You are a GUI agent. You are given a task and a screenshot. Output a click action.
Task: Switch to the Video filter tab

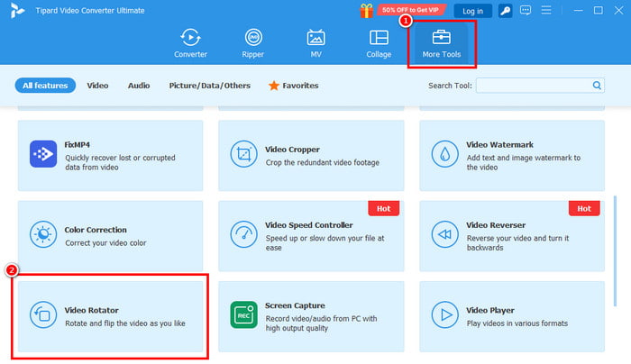97,86
